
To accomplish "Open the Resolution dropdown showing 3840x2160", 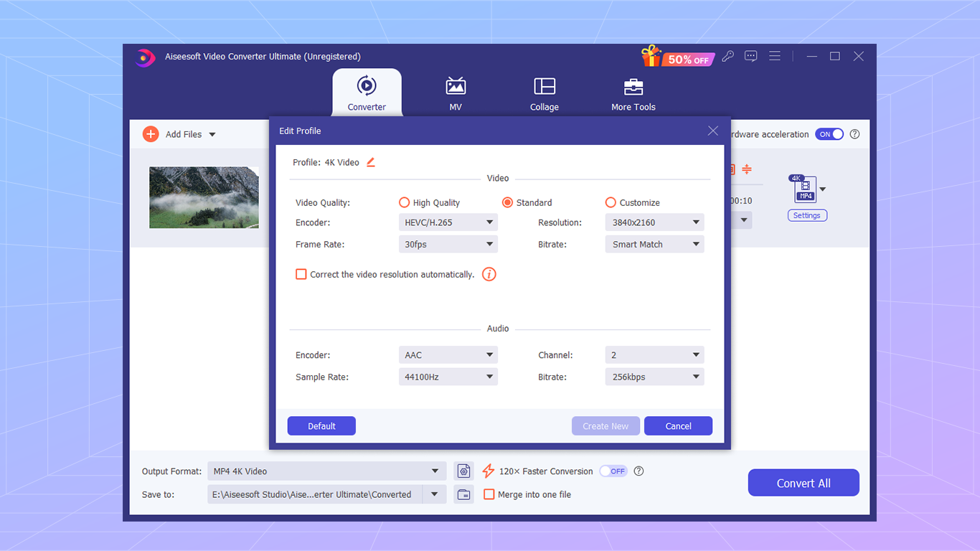I will [654, 222].
